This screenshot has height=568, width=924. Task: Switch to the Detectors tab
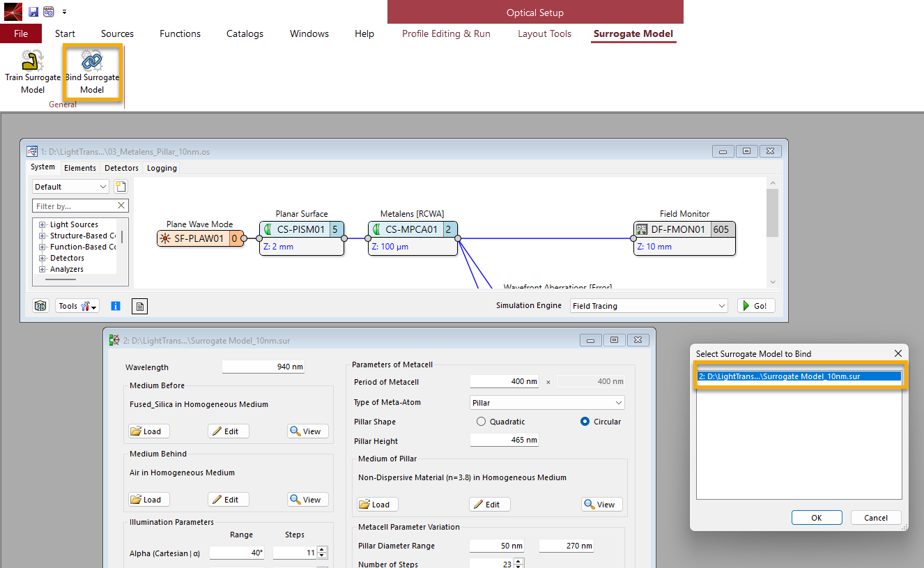coord(121,168)
